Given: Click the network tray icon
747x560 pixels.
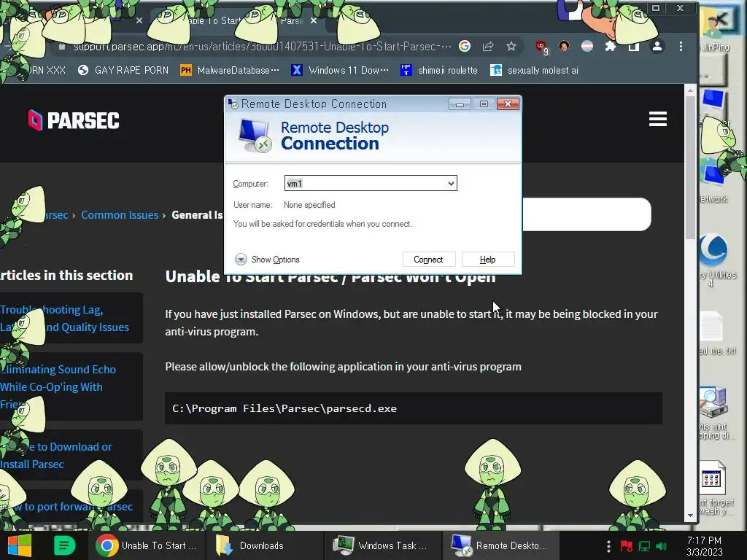Looking at the screenshot, I should [x=644, y=546].
